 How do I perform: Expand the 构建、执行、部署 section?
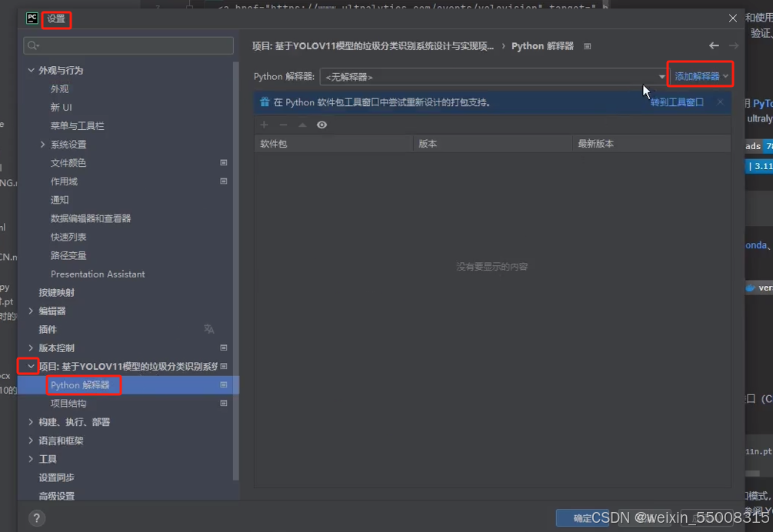31,421
